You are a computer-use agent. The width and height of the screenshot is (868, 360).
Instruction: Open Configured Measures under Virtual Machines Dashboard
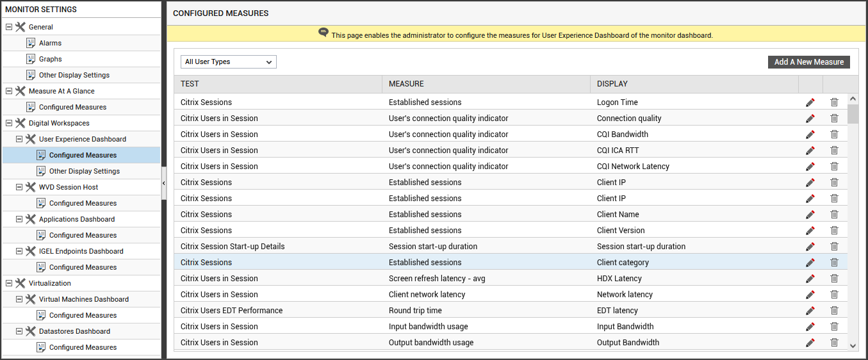(83, 315)
